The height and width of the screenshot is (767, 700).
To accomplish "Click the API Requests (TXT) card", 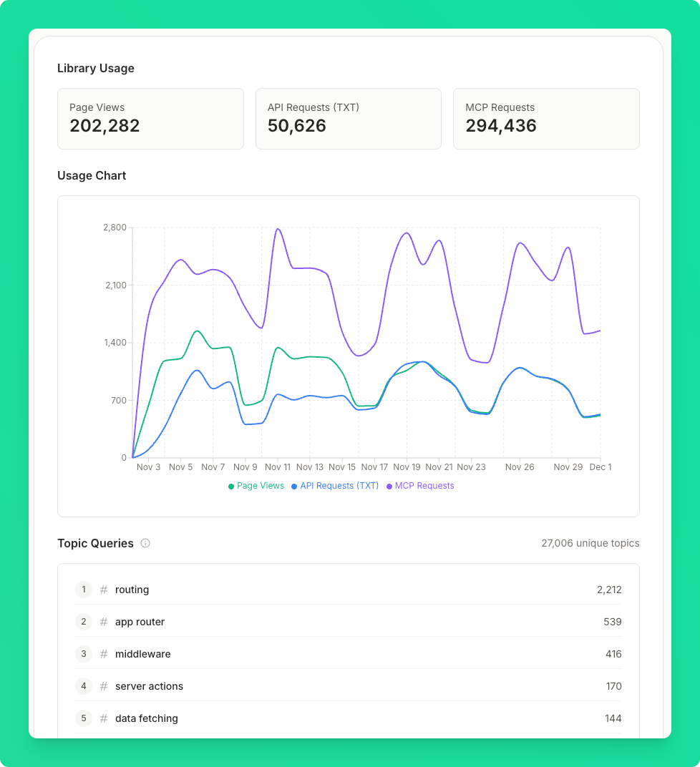I will 349,118.
